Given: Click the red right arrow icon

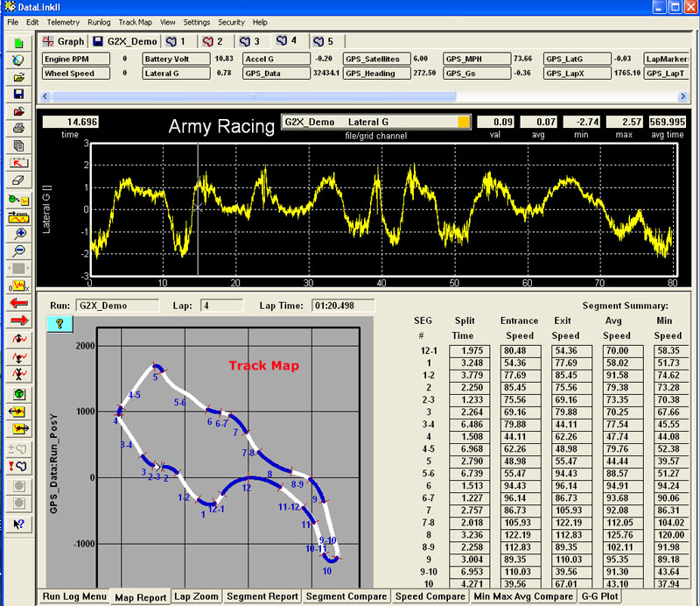Looking at the screenshot, I should pos(18,321).
